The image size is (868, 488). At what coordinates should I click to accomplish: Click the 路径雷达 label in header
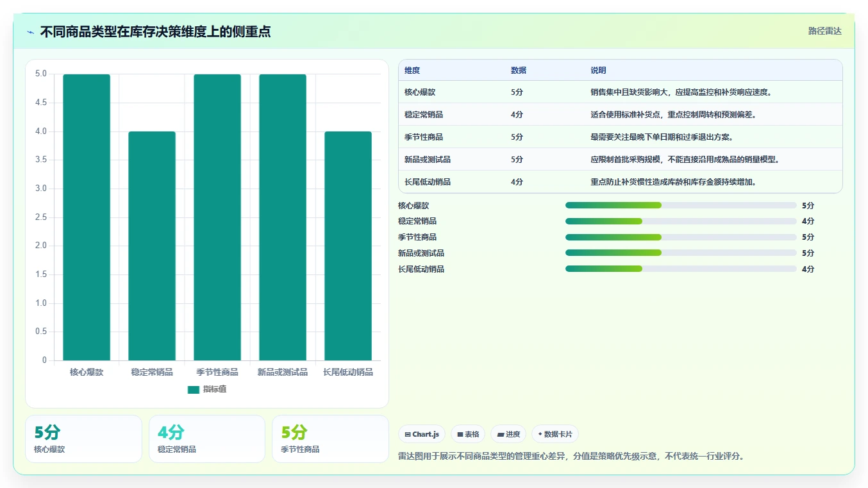pos(824,31)
